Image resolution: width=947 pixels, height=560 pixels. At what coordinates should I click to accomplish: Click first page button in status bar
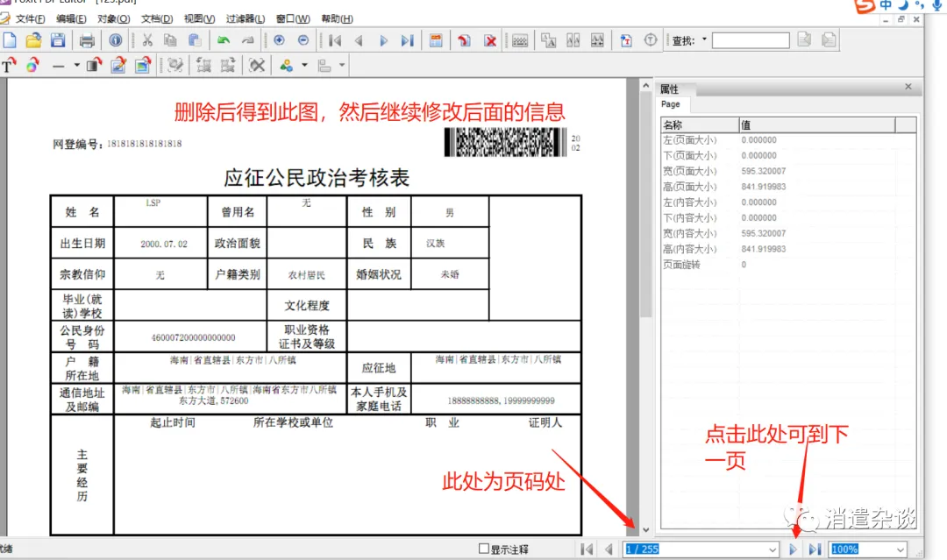click(x=587, y=549)
